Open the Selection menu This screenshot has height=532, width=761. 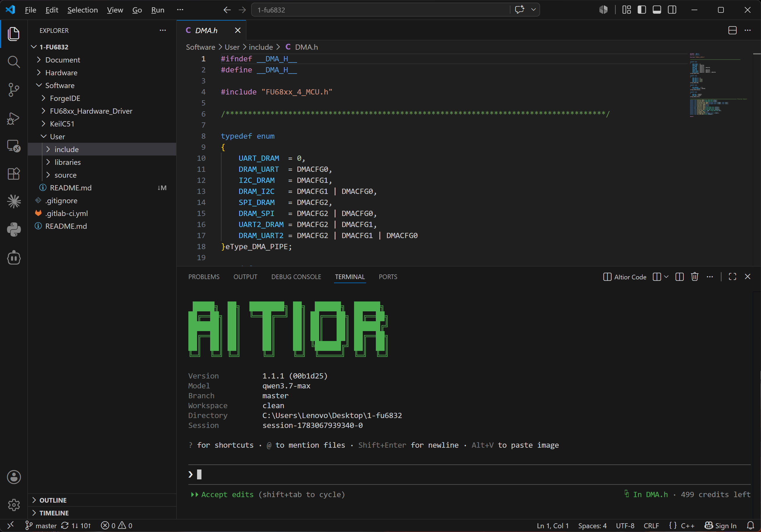click(83, 10)
